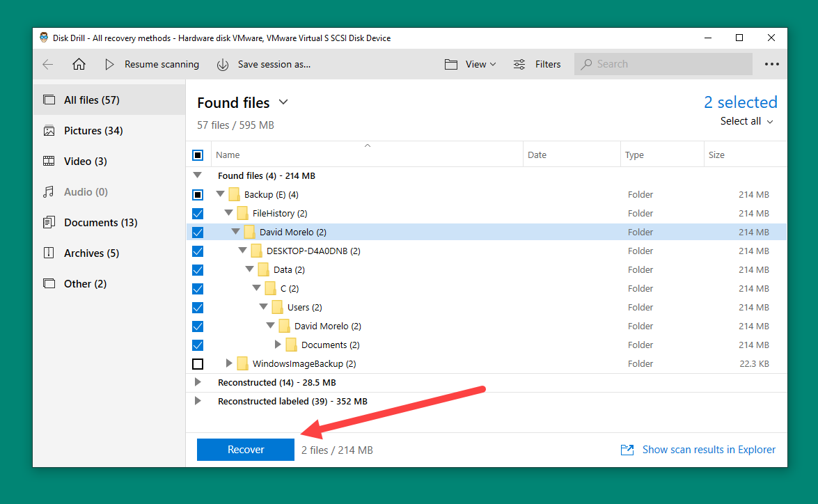This screenshot has width=818, height=504.
Task: Click the Save session download icon
Action: pos(223,65)
